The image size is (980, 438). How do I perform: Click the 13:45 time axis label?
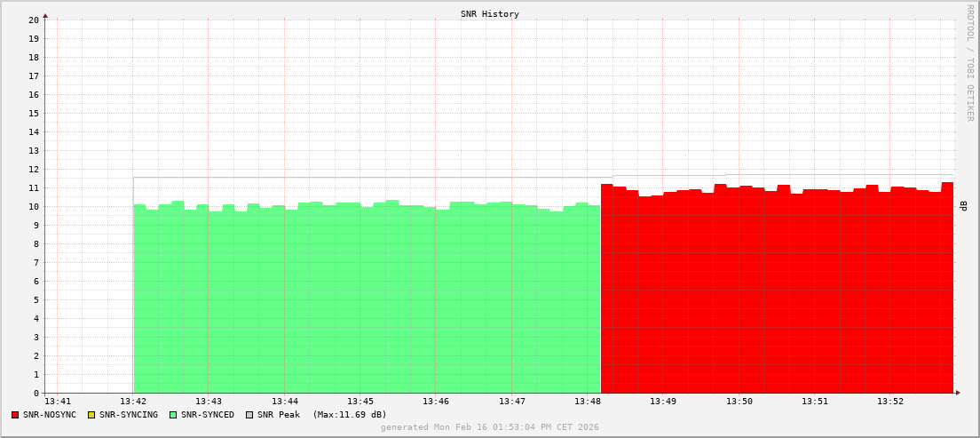(x=360, y=402)
